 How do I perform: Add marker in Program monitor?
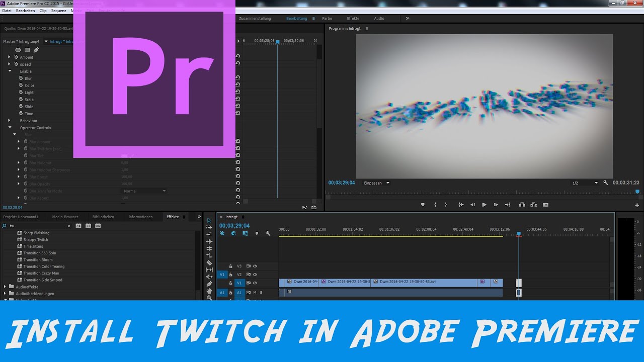[x=423, y=205]
